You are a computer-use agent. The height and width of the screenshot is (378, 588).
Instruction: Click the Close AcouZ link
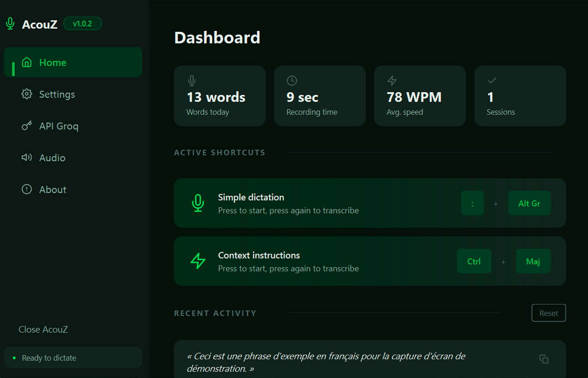pyautogui.click(x=43, y=329)
